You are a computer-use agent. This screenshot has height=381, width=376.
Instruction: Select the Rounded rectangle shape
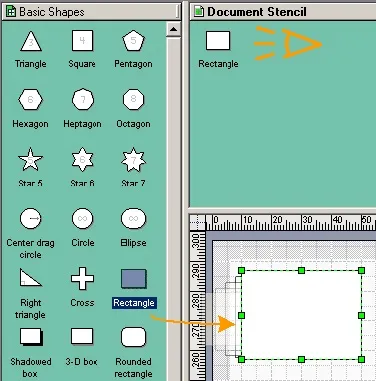click(133, 337)
